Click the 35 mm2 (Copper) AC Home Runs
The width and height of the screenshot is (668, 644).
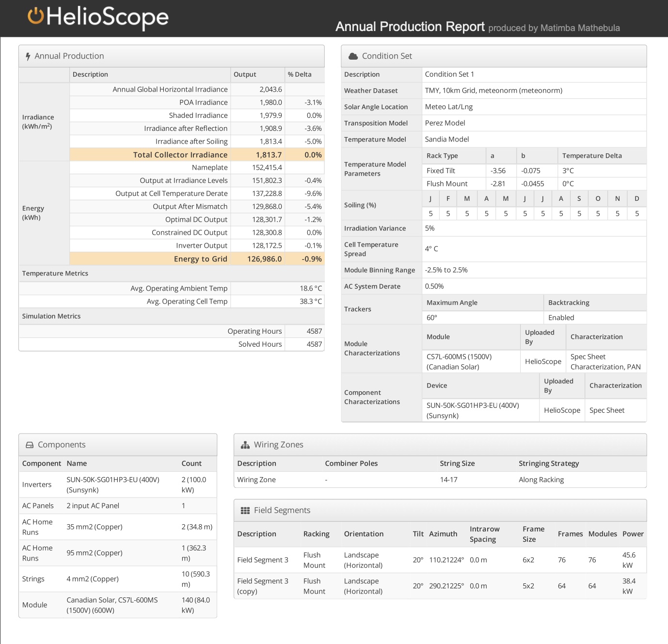coord(95,527)
